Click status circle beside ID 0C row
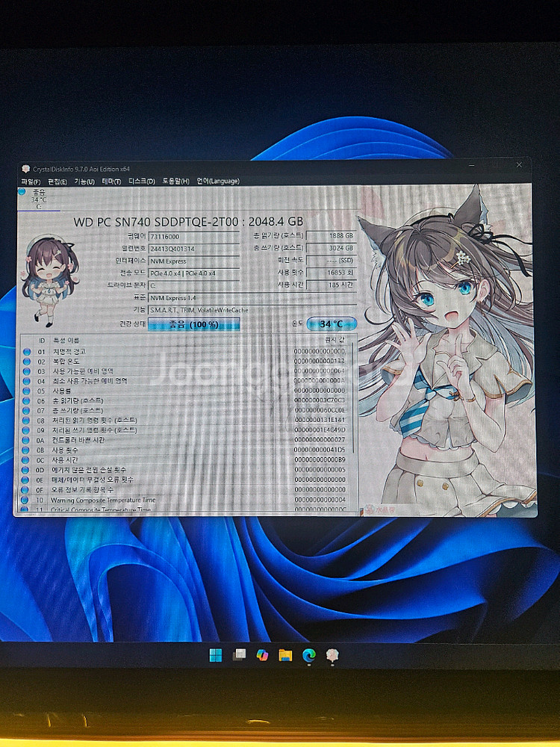The width and height of the screenshot is (560, 747). pyautogui.click(x=25, y=460)
